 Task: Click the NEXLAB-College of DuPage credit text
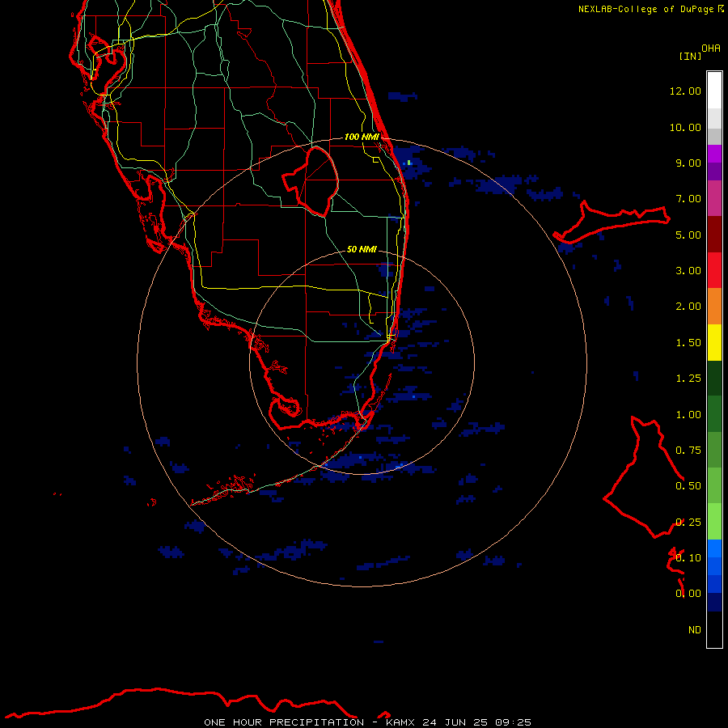pos(645,9)
